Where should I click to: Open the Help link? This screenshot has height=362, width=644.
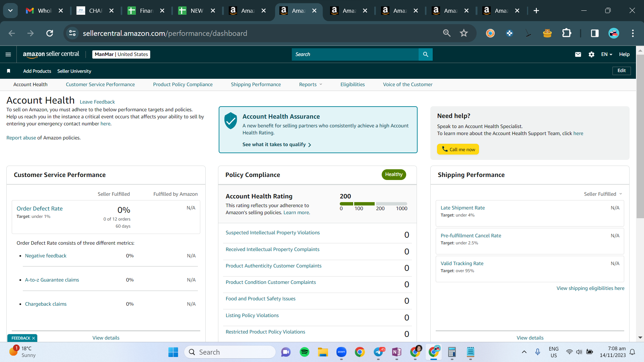[x=624, y=54]
